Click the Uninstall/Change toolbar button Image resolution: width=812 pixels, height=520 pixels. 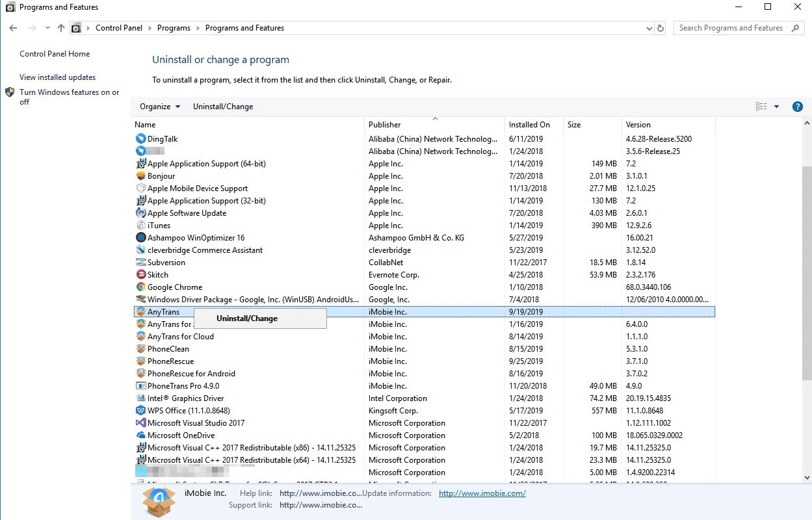223,107
